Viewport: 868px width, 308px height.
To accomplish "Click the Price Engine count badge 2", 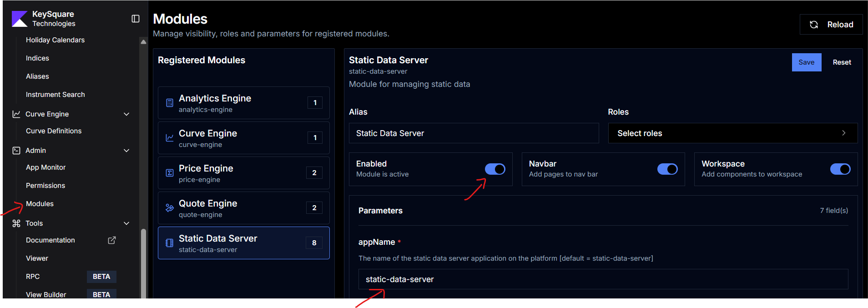I will click(x=314, y=173).
